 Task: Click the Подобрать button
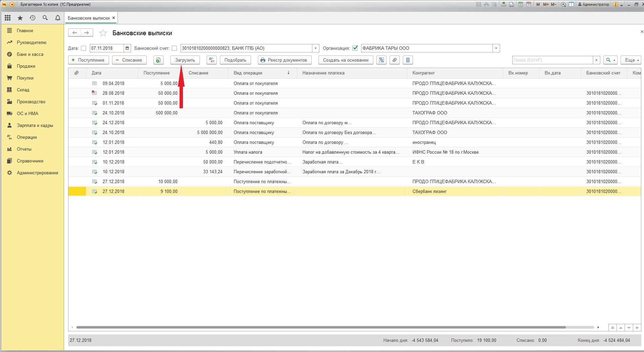tap(235, 60)
